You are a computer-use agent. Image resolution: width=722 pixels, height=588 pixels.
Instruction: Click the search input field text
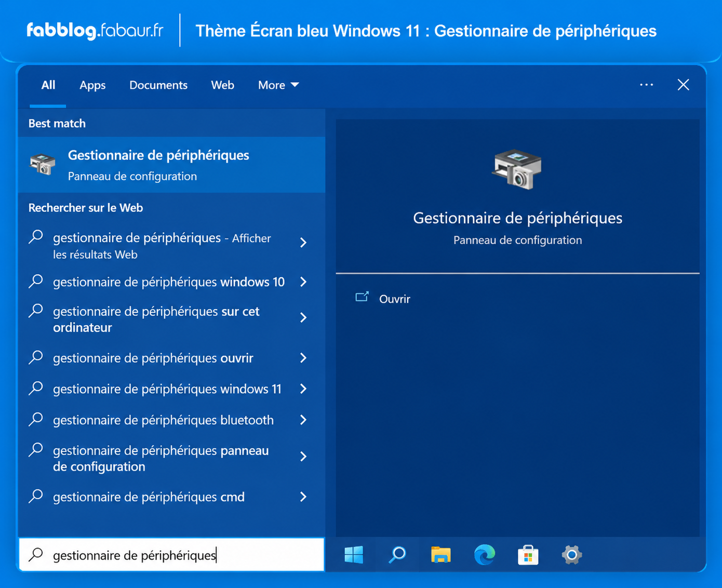(x=135, y=555)
